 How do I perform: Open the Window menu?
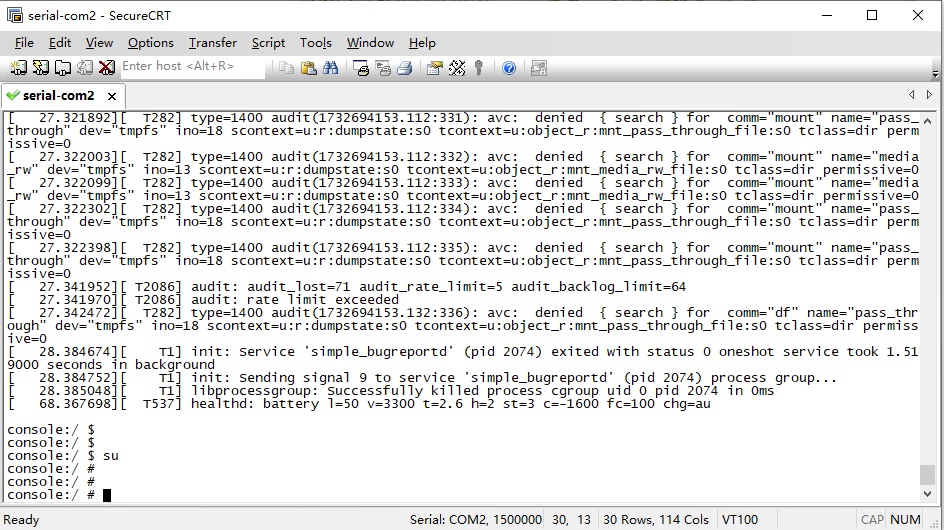click(370, 43)
